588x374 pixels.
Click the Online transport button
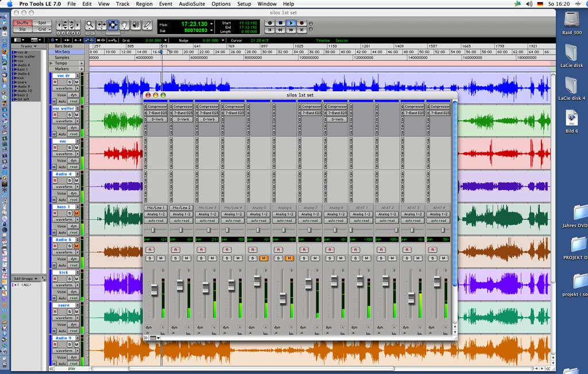269,23
